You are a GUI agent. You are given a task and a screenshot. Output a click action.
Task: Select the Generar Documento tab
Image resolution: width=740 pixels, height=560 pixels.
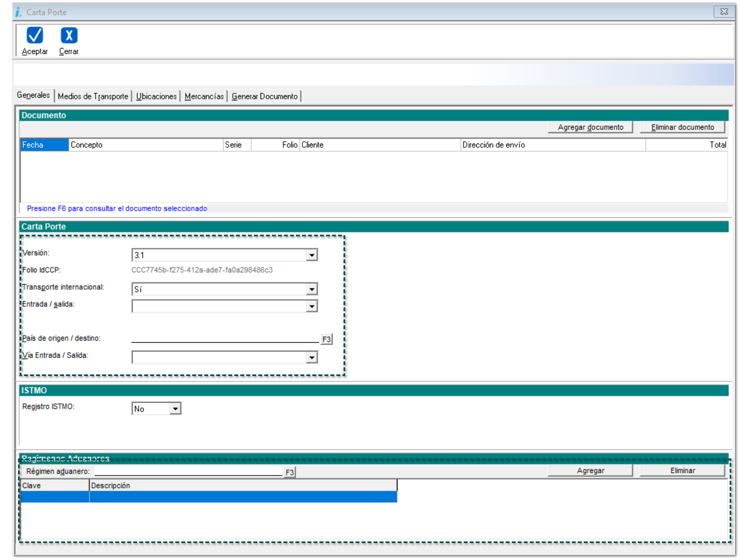click(x=264, y=97)
